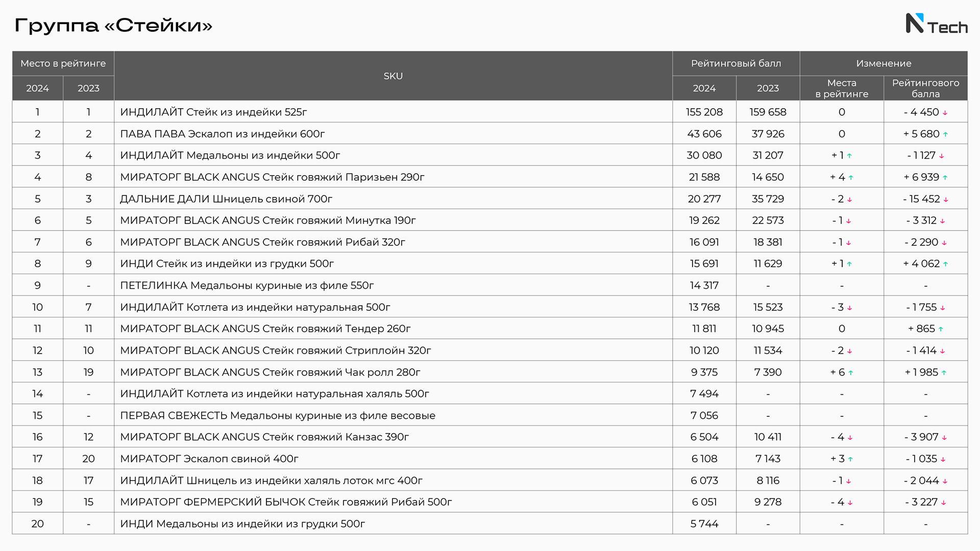Viewport: 980px width, 551px height.
Task: Select ДАЛЬНИЕ ДАЛИ Шницель свиной 700г
Action: pos(226,198)
